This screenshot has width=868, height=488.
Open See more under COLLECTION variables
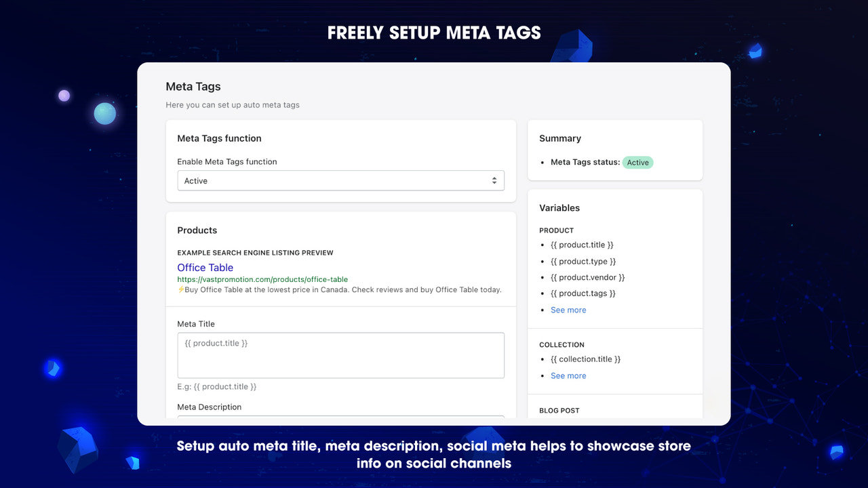pyautogui.click(x=568, y=375)
